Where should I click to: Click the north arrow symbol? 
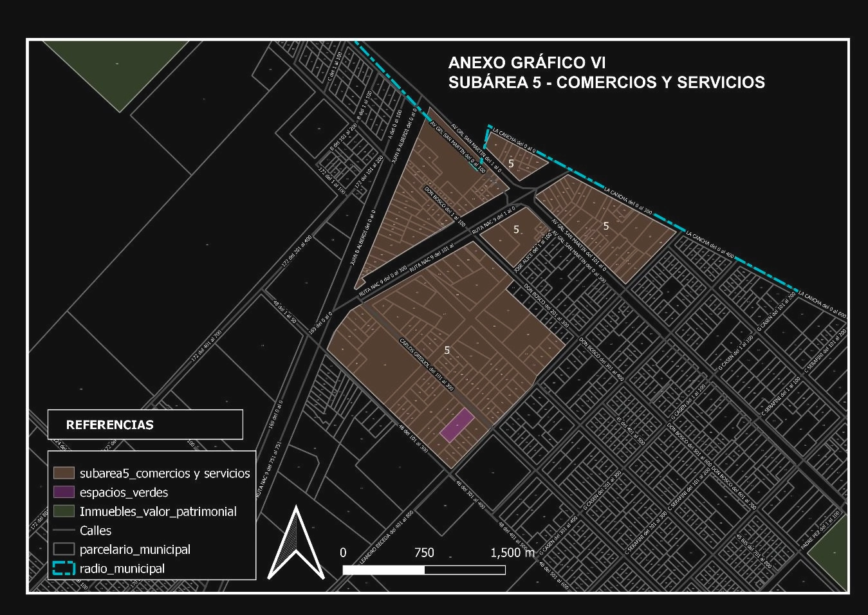(x=295, y=544)
